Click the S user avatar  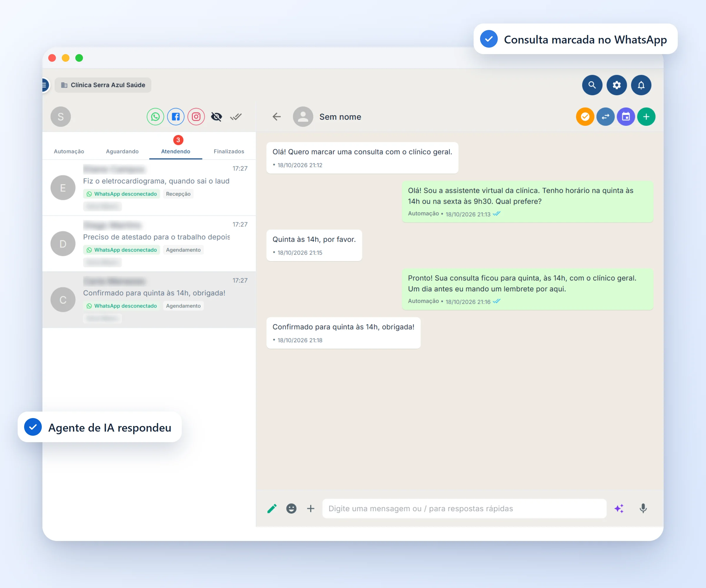click(61, 117)
